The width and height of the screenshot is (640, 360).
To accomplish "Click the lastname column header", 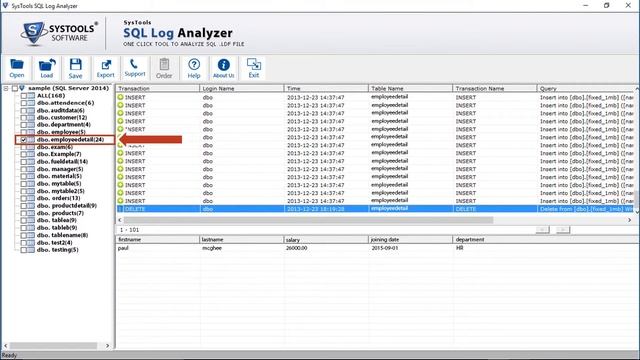I will (242, 240).
